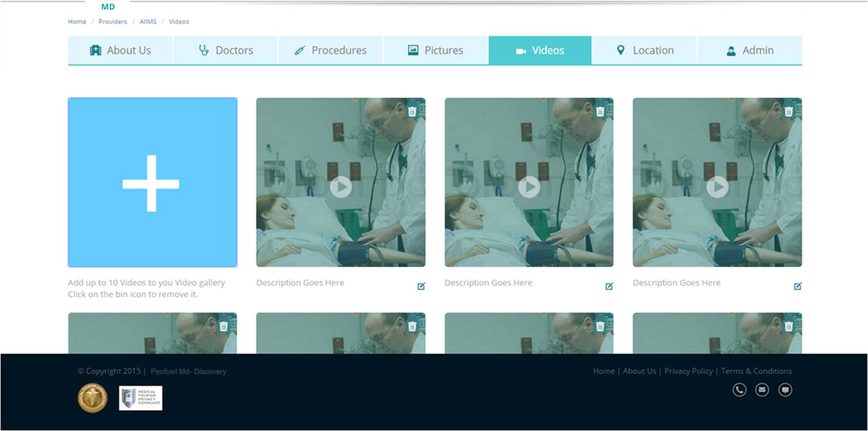
Task: Play the second video in the top row
Action: click(529, 187)
